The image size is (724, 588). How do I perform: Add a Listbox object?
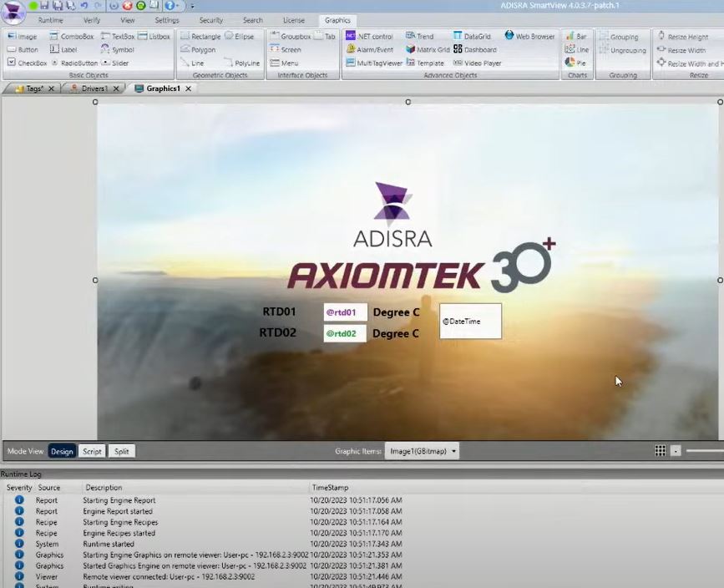(x=154, y=36)
